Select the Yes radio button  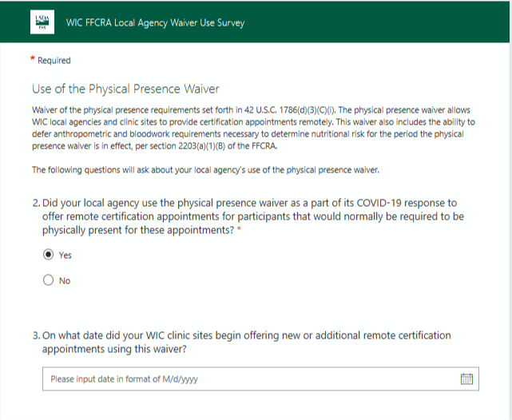[49, 255]
